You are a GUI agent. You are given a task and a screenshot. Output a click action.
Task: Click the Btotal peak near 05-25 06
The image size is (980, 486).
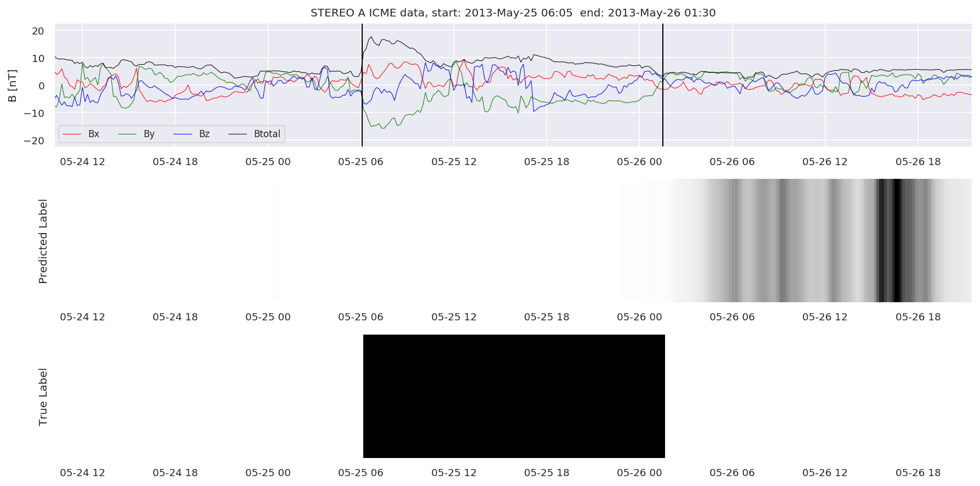pos(371,37)
